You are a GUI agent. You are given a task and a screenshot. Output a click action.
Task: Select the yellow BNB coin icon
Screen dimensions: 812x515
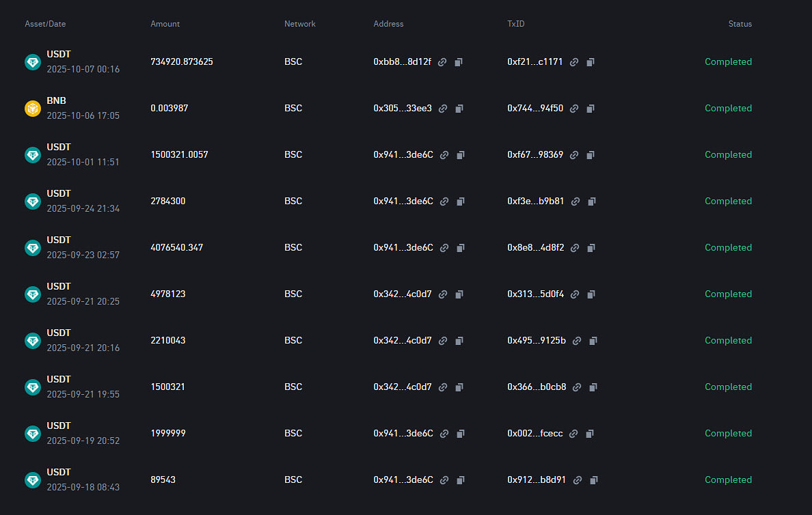click(x=32, y=109)
